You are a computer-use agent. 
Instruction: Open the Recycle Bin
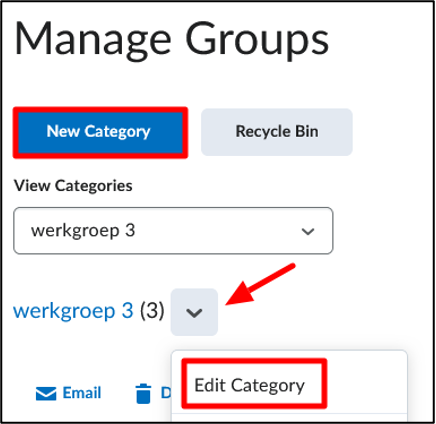277,132
